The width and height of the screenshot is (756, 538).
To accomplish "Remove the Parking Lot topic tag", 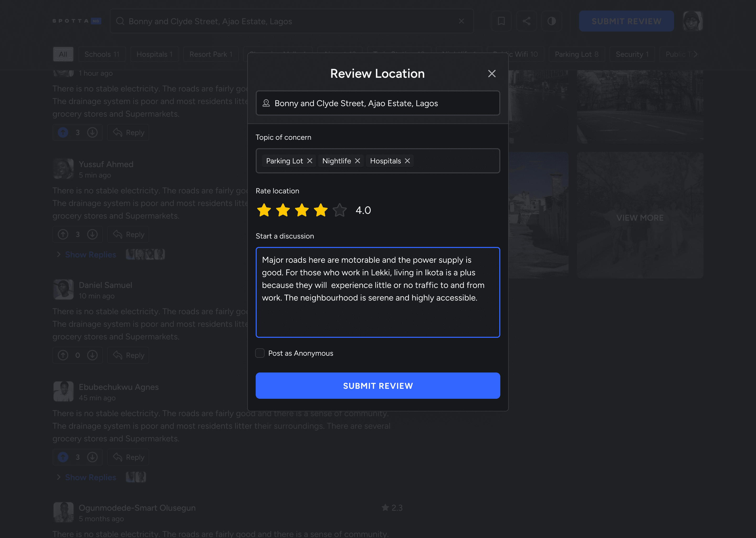I will tap(309, 161).
